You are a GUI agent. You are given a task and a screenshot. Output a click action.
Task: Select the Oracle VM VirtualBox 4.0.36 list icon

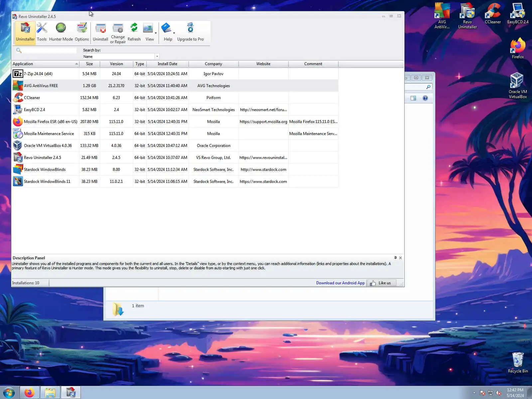coord(18,146)
